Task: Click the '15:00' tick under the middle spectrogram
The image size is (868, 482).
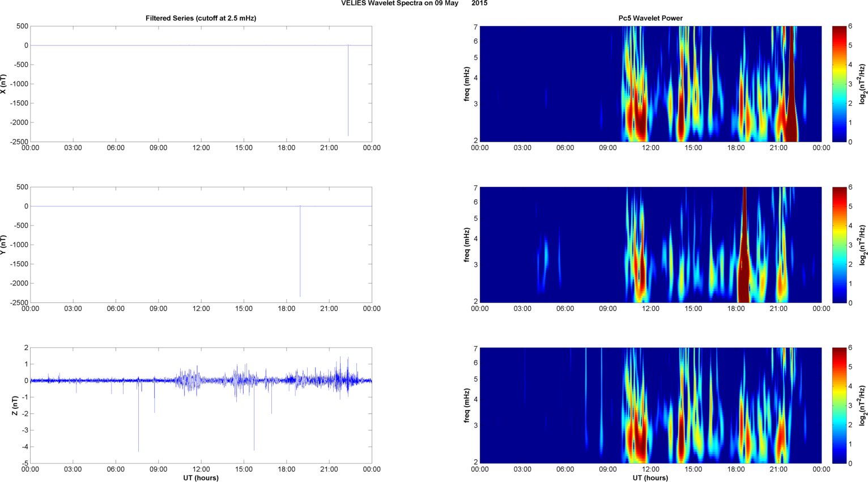Action: (693, 309)
